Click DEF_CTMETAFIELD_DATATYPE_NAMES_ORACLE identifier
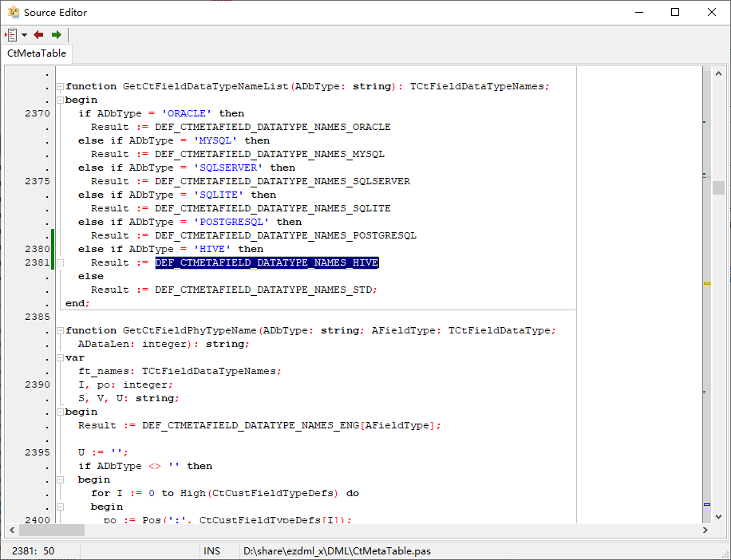Viewport: 731px width, 560px height. click(x=273, y=127)
